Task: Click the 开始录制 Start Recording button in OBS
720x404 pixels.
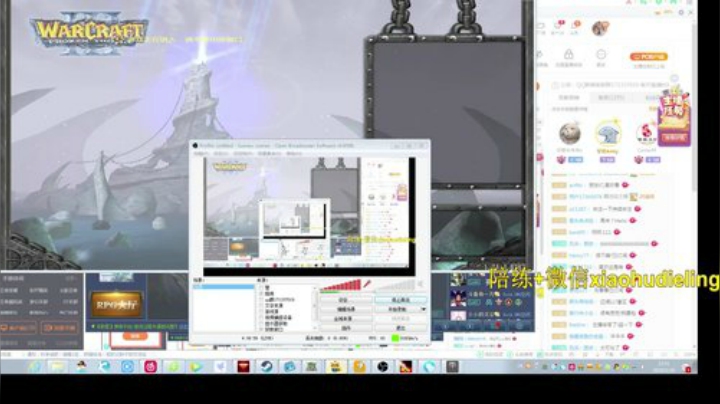Action: 397,309
